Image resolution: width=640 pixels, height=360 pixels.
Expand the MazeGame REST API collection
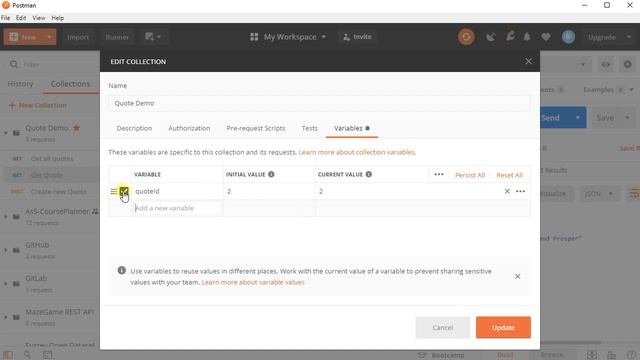tap(6, 317)
